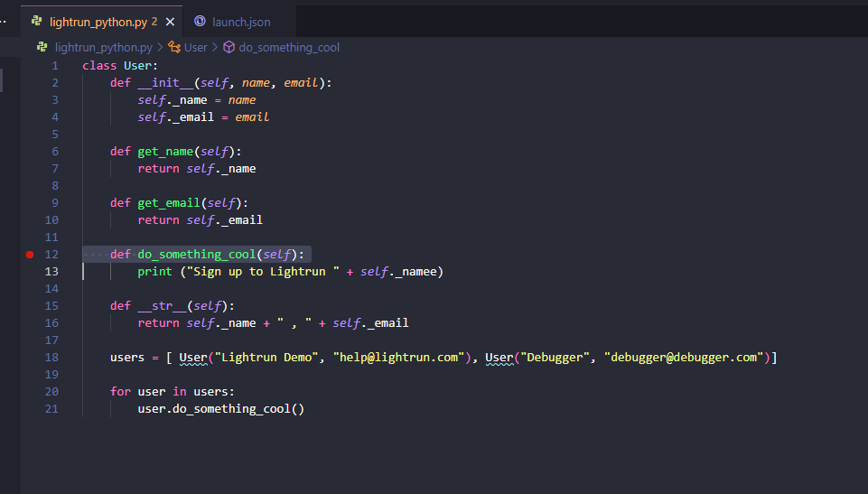Viewport: 868px width, 494px height.
Task: Click user.do_something_cool() on line 21
Action: (221, 409)
